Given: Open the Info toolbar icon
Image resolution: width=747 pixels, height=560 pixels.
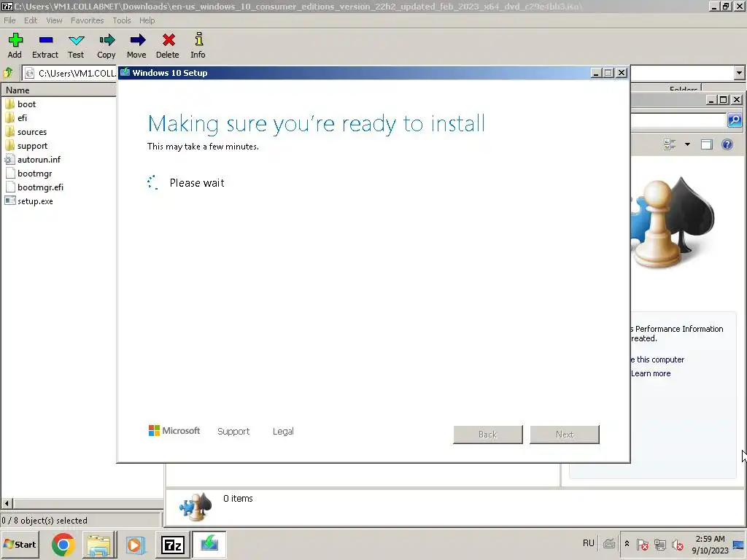Looking at the screenshot, I should pyautogui.click(x=198, y=46).
